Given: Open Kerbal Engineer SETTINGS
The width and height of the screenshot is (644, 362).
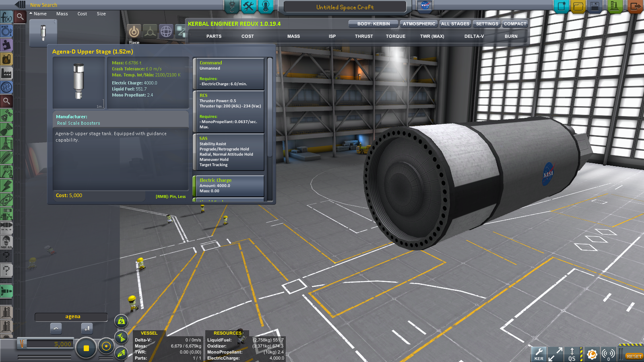Looking at the screenshot, I should pyautogui.click(x=487, y=24).
